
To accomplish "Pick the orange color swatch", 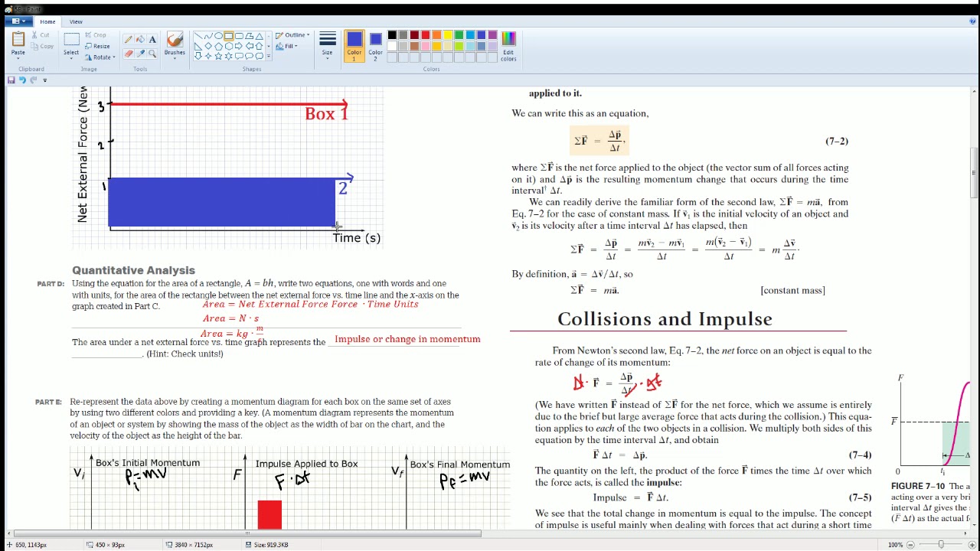I will pyautogui.click(x=436, y=35).
